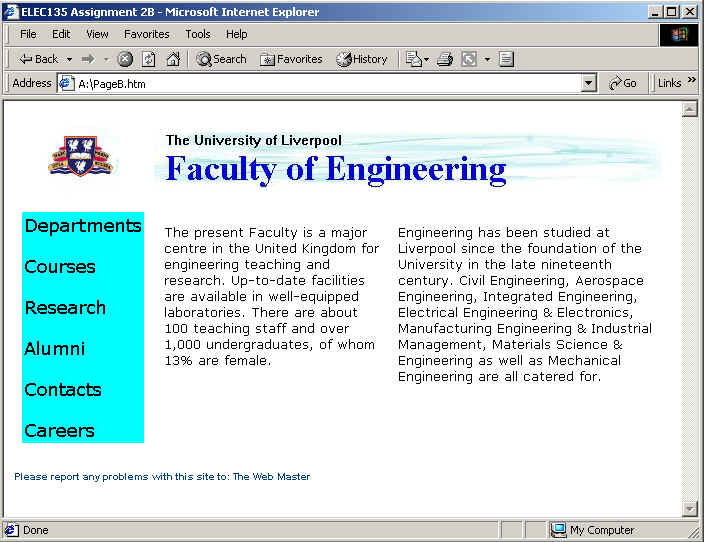The image size is (704, 542).
Task: Click the address bar showing A:\PageB.htm
Action: coord(326,84)
